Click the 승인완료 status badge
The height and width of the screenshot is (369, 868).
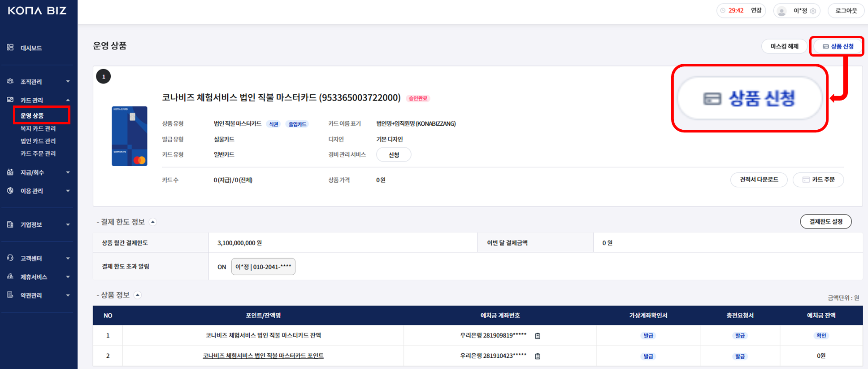point(418,98)
